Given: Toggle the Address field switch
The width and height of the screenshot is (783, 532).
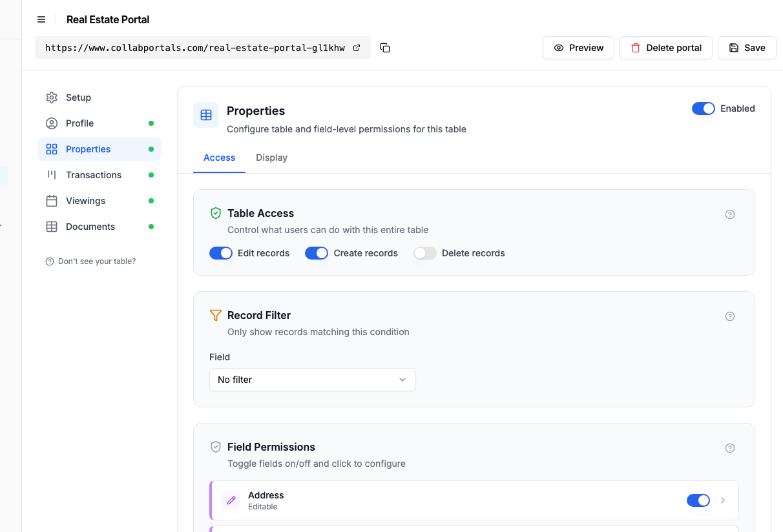Looking at the screenshot, I should tap(698, 500).
